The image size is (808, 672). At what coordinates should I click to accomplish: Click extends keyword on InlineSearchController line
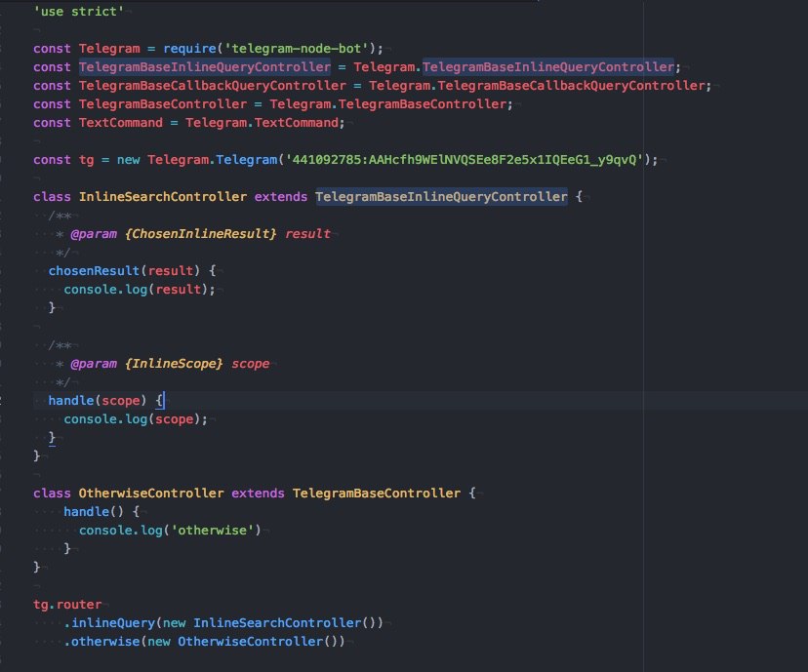pos(281,197)
